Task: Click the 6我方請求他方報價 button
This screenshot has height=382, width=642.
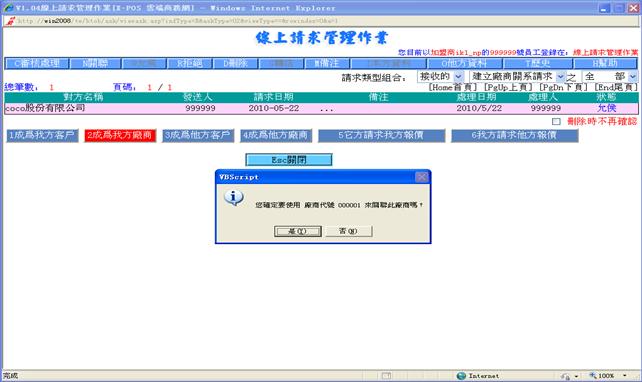Action: 515,136
